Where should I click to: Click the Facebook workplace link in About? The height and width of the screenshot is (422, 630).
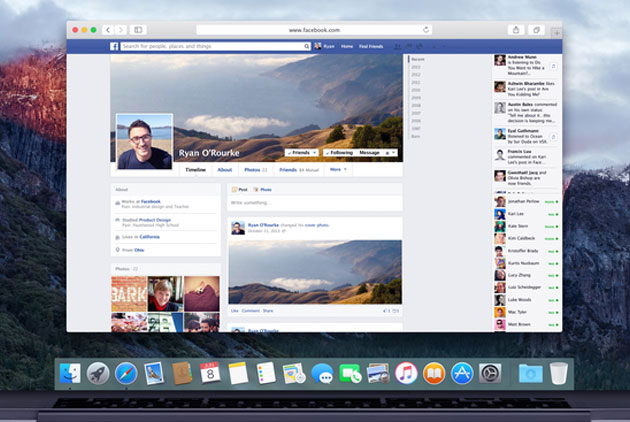tap(151, 201)
